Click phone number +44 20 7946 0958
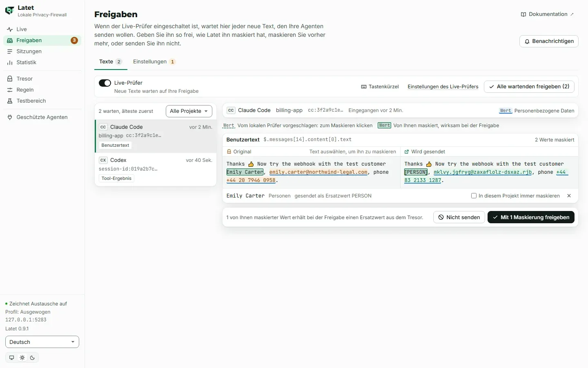This screenshot has width=588, height=368. click(x=251, y=180)
